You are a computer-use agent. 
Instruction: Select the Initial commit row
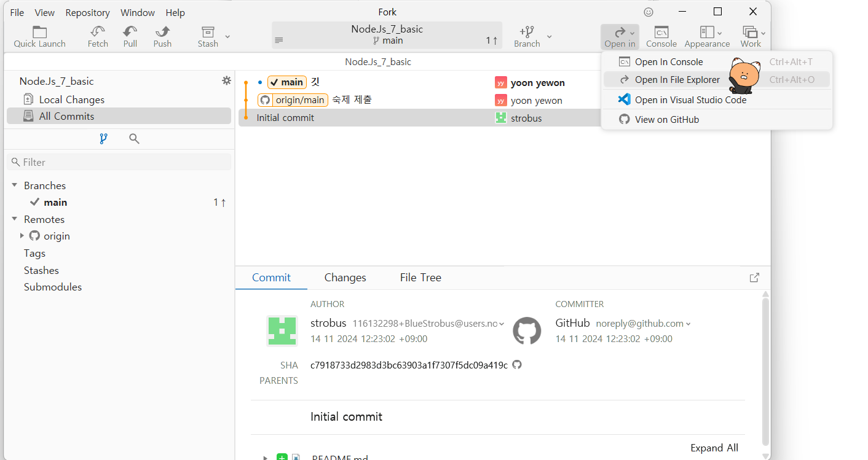(419, 118)
